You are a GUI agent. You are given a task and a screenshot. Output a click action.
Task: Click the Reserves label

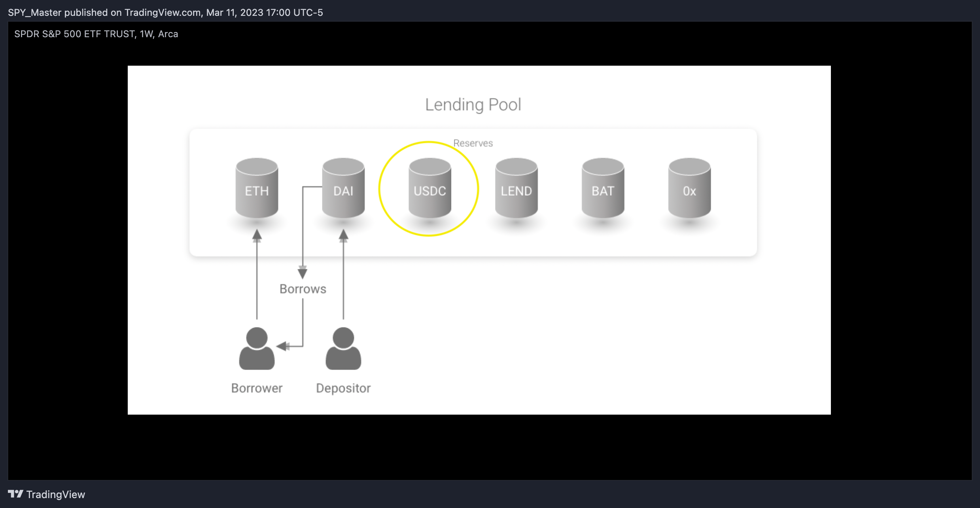pyautogui.click(x=473, y=143)
